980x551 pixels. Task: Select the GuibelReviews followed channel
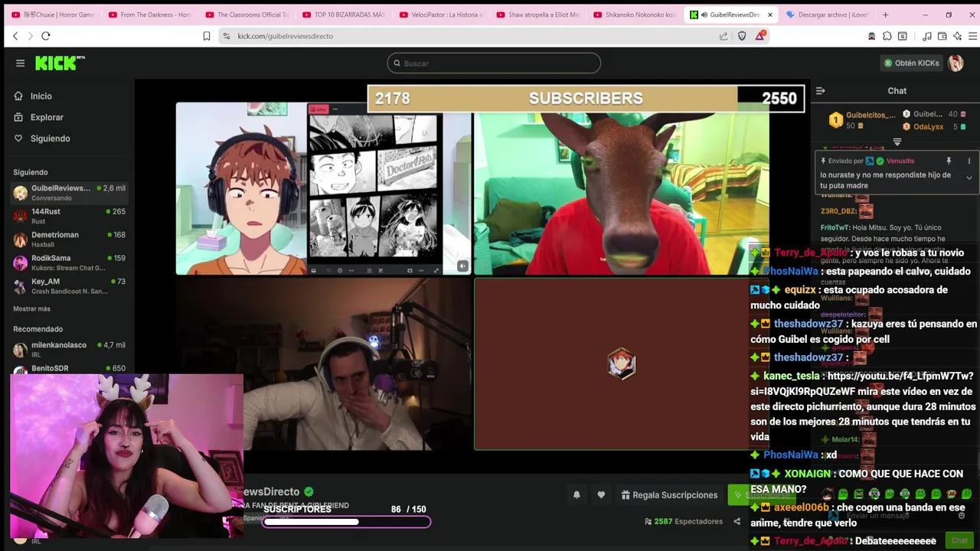coord(69,193)
